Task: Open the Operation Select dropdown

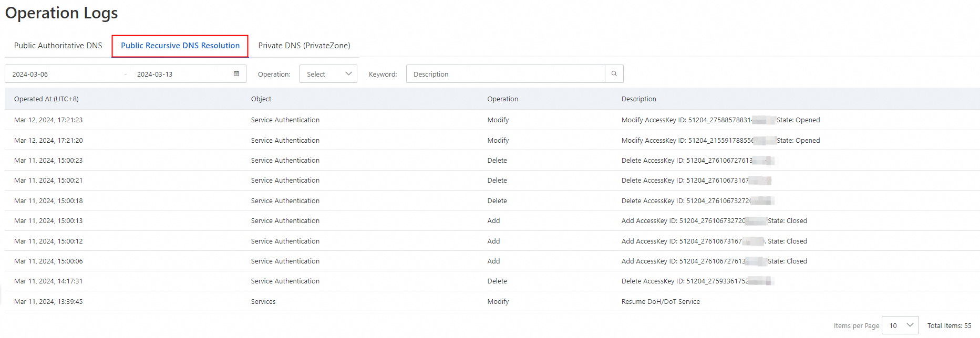Action: (328, 74)
